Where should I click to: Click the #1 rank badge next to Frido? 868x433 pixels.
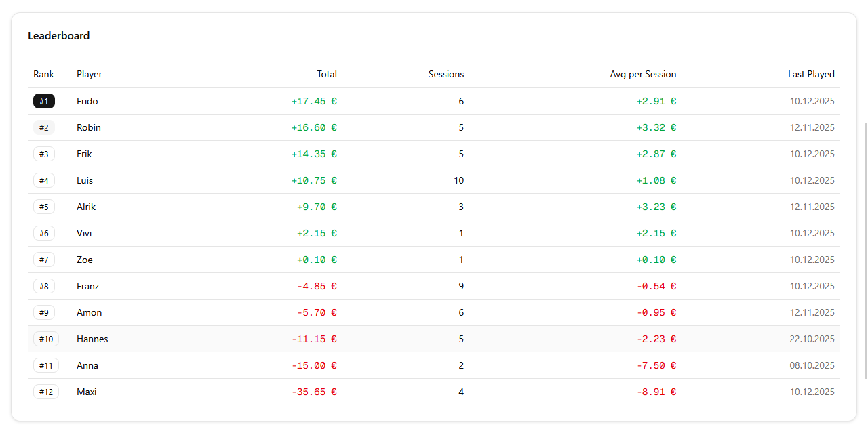[x=43, y=101]
